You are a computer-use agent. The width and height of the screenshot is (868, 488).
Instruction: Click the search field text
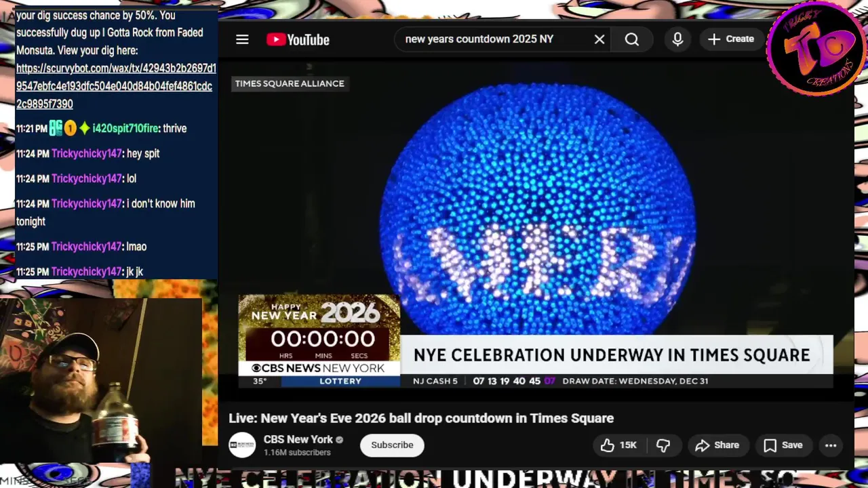tap(479, 39)
